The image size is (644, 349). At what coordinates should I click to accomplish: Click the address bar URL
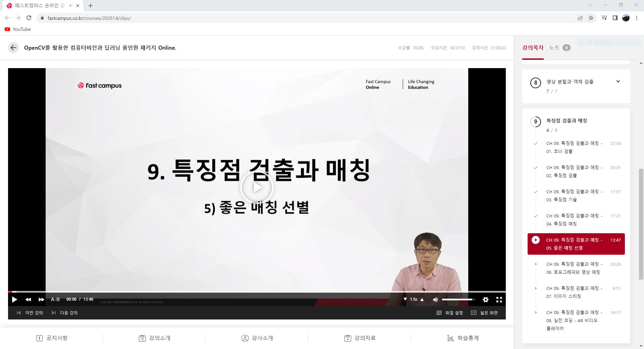click(x=89, y=18)
